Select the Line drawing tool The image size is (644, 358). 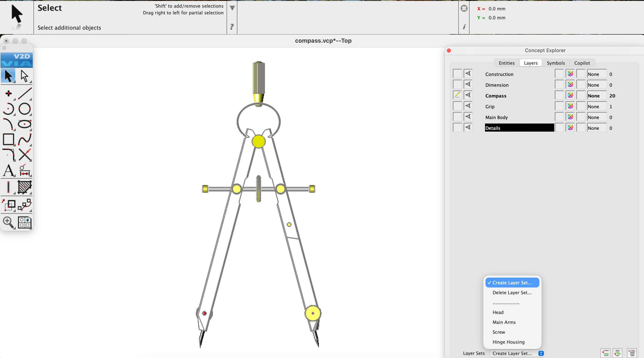[x=24, y=93]
